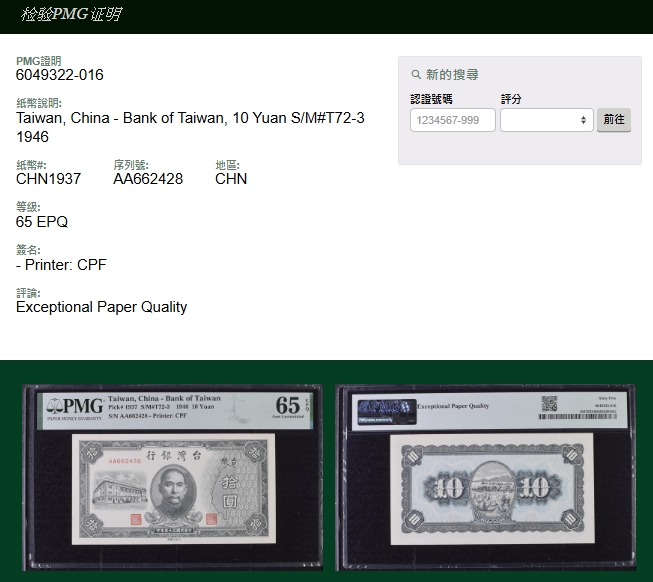Click the 紙幣# label

click(x=31, y=165)
